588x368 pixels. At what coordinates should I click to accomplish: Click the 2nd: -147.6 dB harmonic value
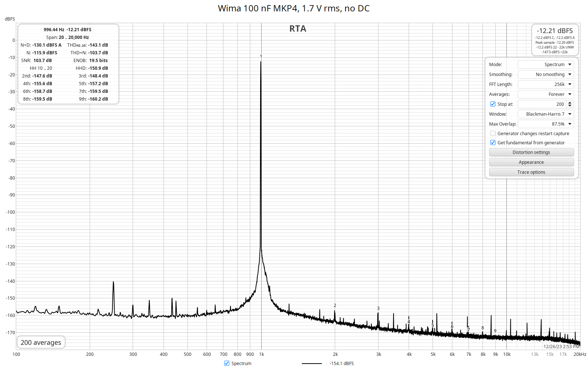pos(37,76)
